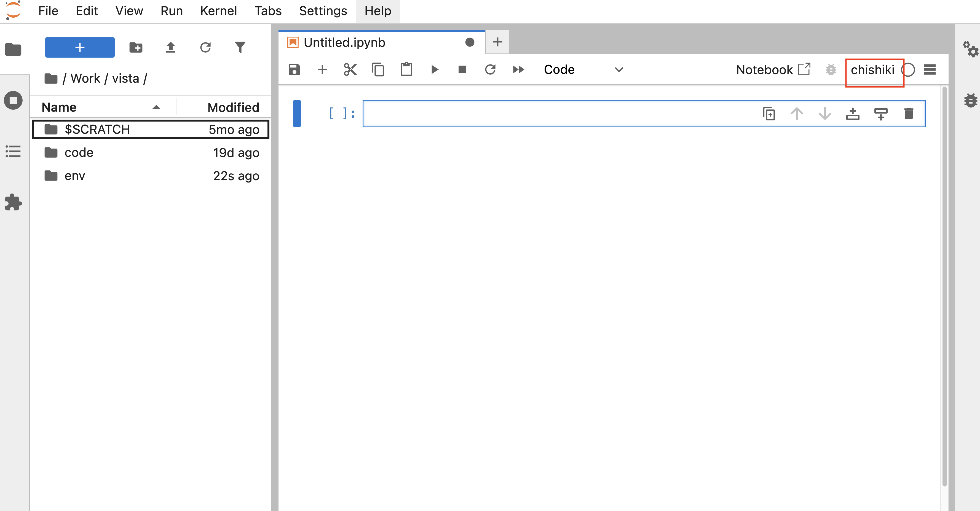Delete the cell with trash icon
980x511 pixels.
pos(909,114)
